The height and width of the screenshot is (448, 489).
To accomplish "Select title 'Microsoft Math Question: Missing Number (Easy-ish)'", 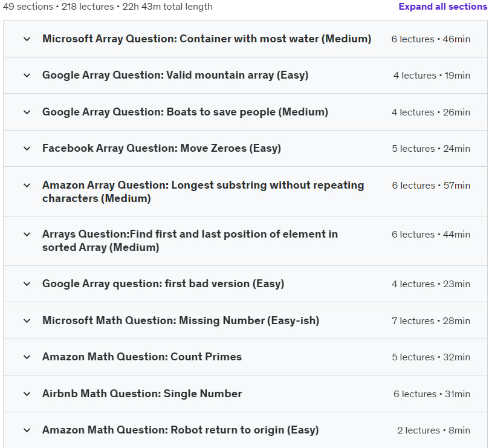I will coord(181,320).
